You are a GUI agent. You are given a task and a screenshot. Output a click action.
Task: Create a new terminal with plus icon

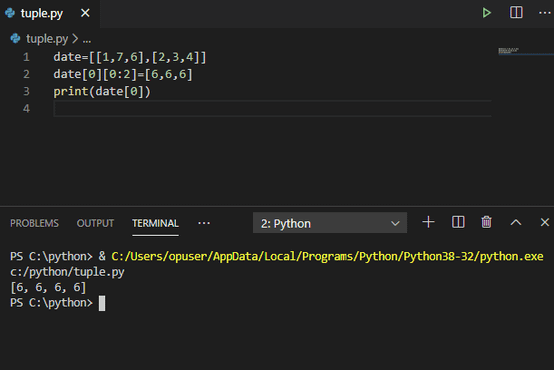pos(428,222)
